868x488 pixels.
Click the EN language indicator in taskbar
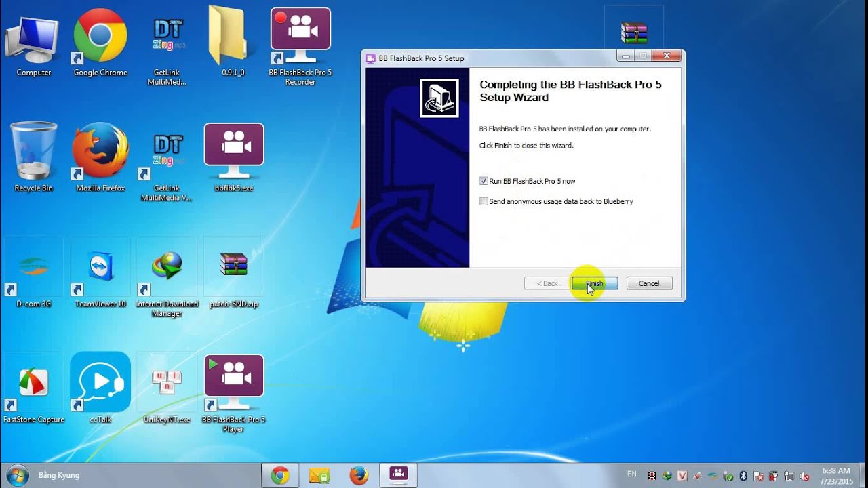tap(631, 474)
